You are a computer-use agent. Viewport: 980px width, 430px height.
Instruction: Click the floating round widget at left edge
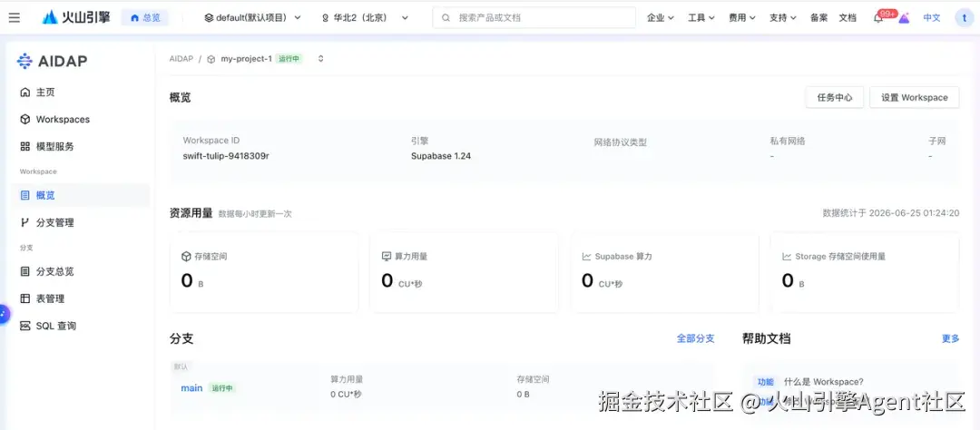4,313
